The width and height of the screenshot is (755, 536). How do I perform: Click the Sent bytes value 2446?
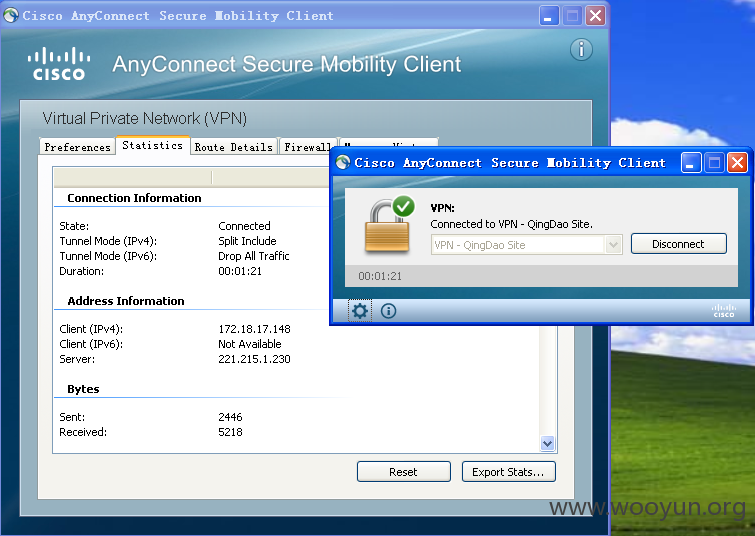[x=230, y=417]
